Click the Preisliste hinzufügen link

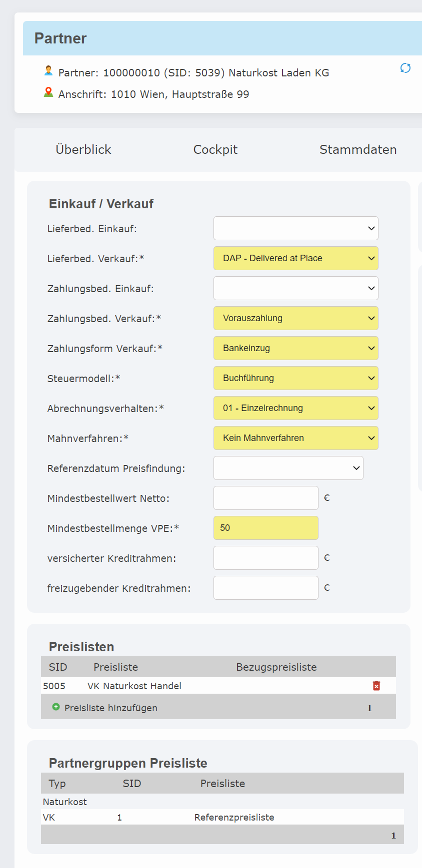[x=111, y=708]
